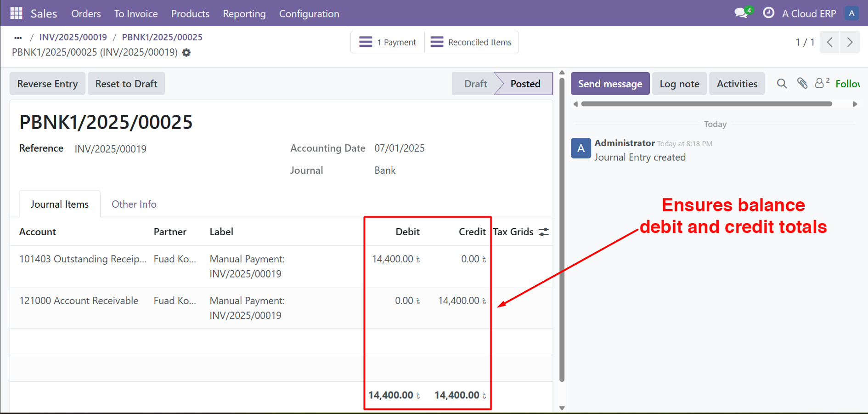Open the Sales app menu
This screenshot has height=414, width=868.
(x=44, y=14)
